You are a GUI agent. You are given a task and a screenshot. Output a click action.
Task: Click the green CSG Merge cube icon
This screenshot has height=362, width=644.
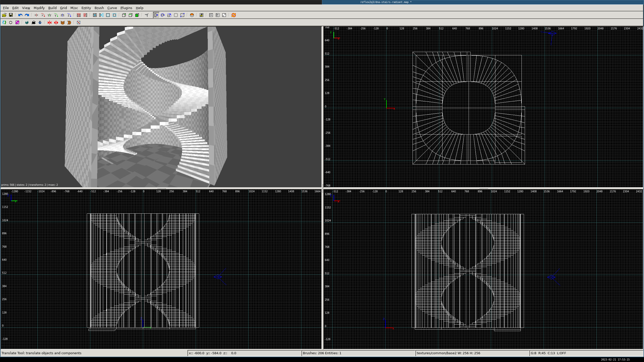coord(137,15)
